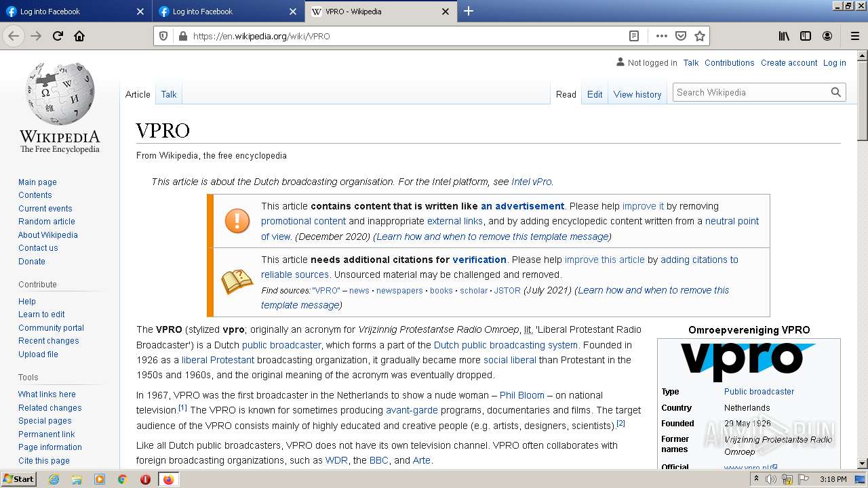868x488 pixels.
Task: Open the article Talk tab
Action: 169,94
